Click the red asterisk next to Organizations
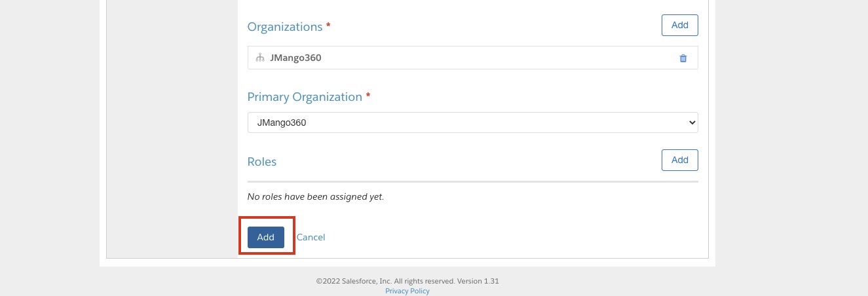This screenshot has width=868, height=296. [328, 26]
